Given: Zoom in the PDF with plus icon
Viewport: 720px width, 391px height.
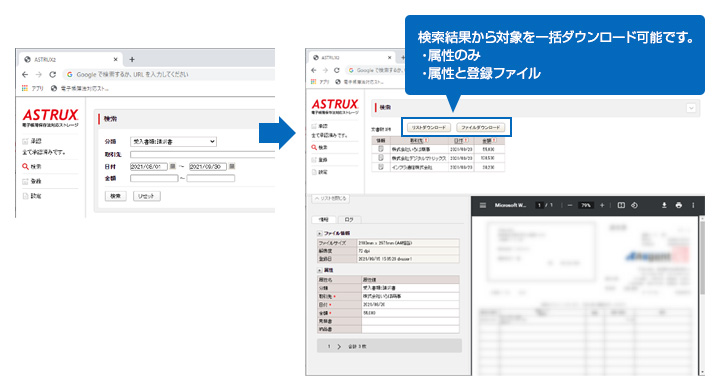Looking at the screenshot, I should 602,205.
